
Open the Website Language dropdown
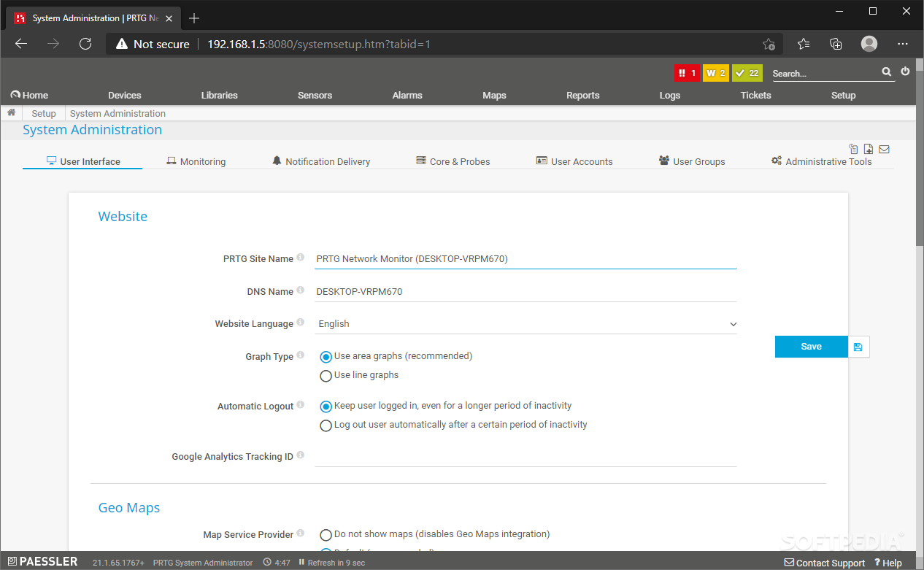tap(525, 323)
